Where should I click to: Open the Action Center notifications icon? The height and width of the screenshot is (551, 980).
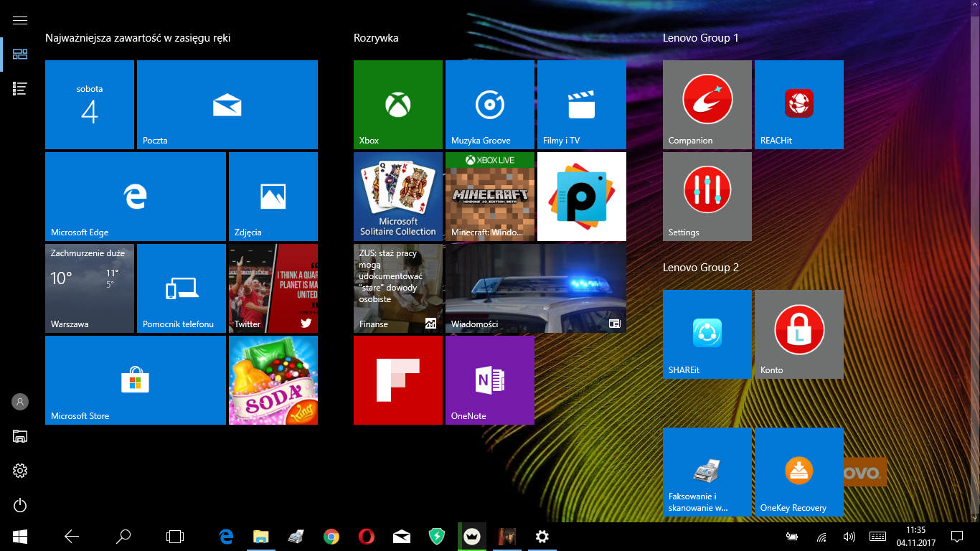(x=956, y=536)
